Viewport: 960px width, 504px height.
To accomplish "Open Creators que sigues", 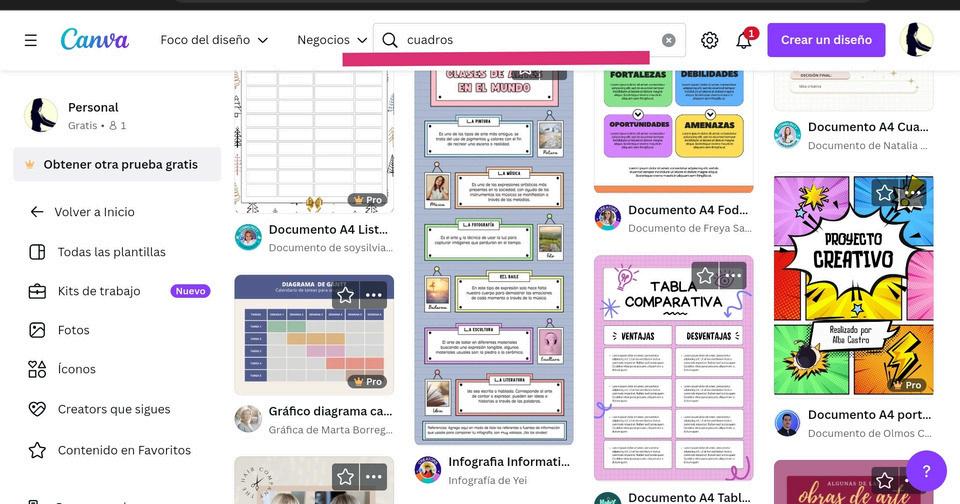I will 114,409.
